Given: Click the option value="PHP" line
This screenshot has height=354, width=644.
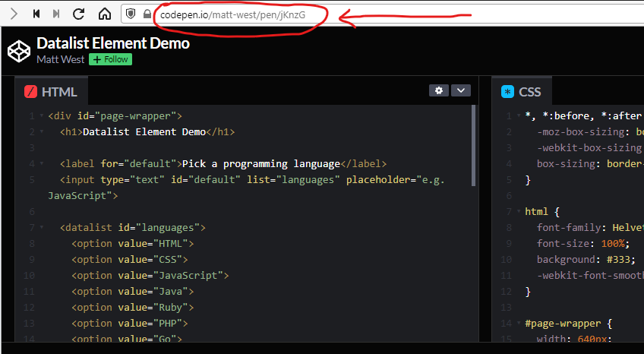Looking at the screenshot, I should [130, 324].
